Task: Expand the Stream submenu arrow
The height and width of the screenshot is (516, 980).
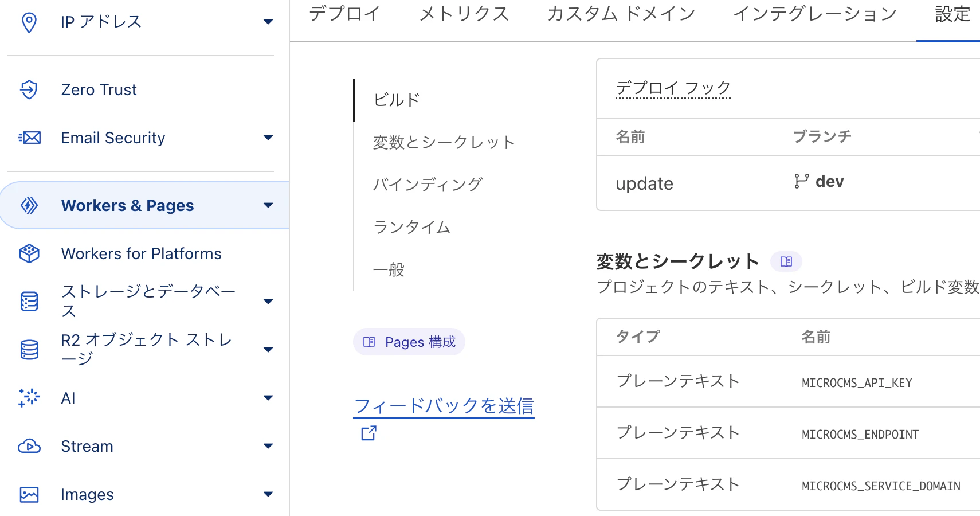Action: point(268,446)
